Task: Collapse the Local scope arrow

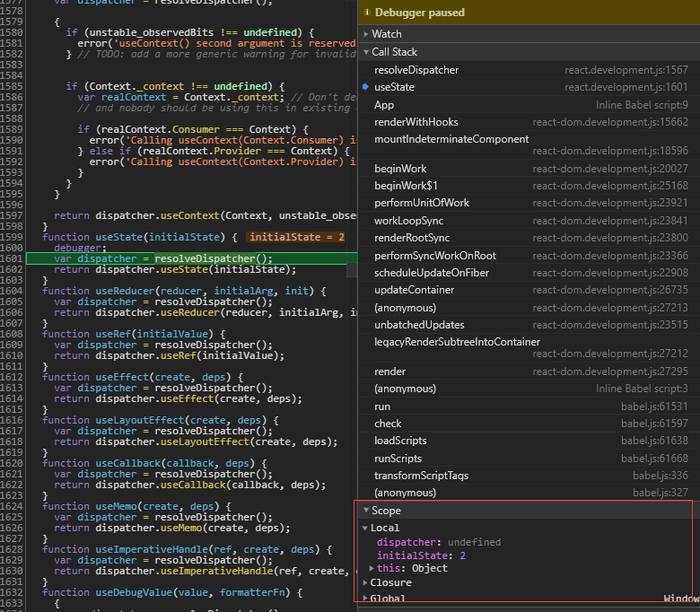Action: coord(365,528)
